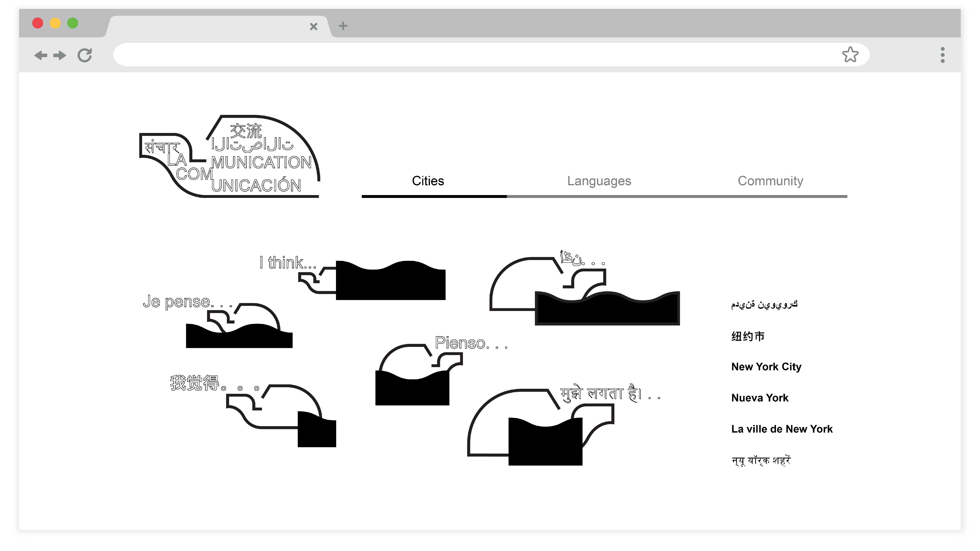Switch to the Languages tab
This screenshot has height=551, width=980.
[599, 181]
